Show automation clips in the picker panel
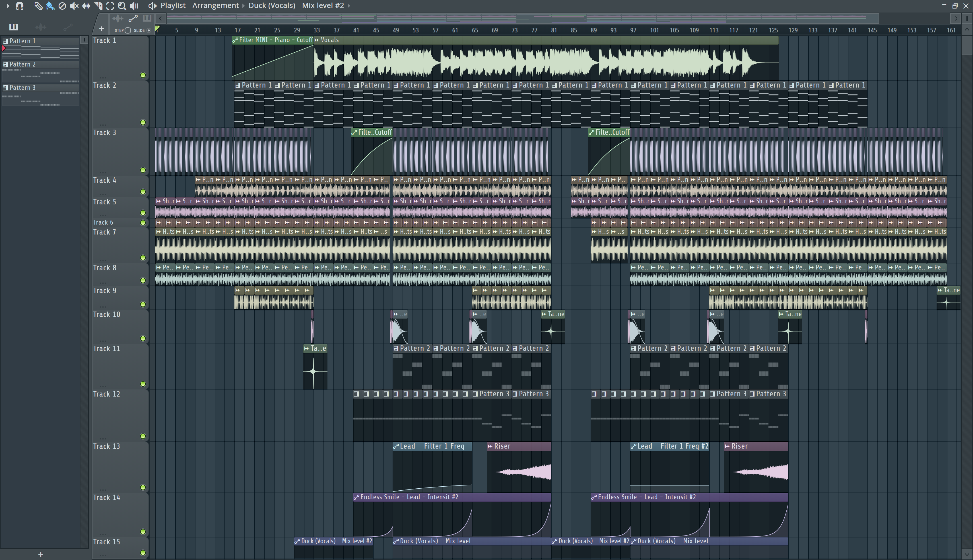973x560 pixels. tap(68, 27)
